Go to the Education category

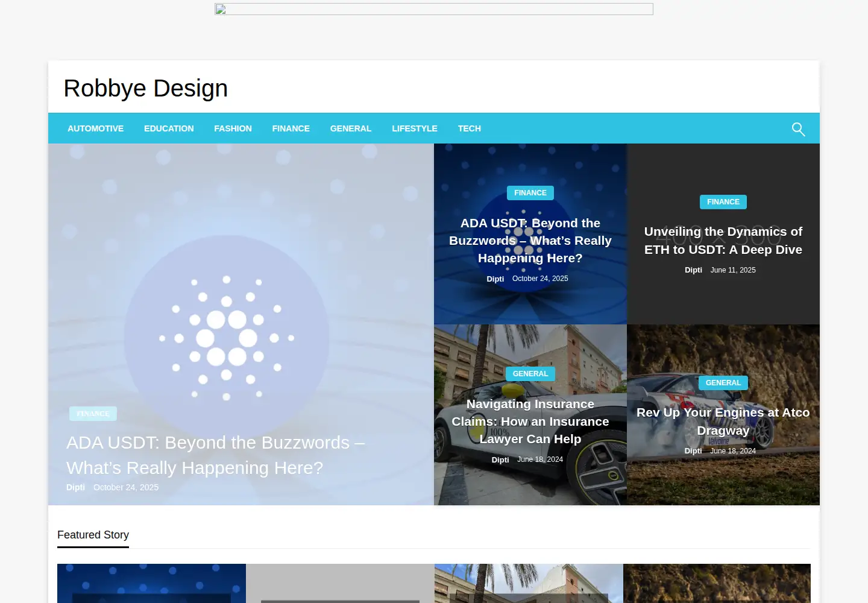pos(169,128)
